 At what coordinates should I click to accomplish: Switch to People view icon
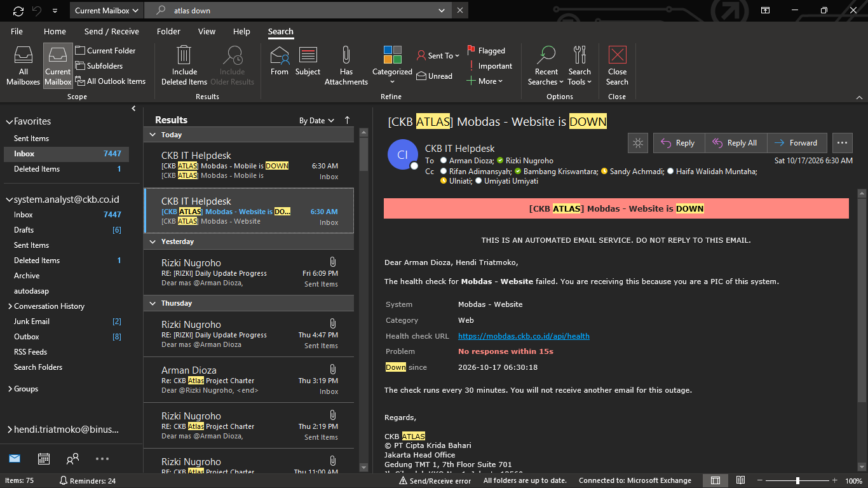coord(73,458)
